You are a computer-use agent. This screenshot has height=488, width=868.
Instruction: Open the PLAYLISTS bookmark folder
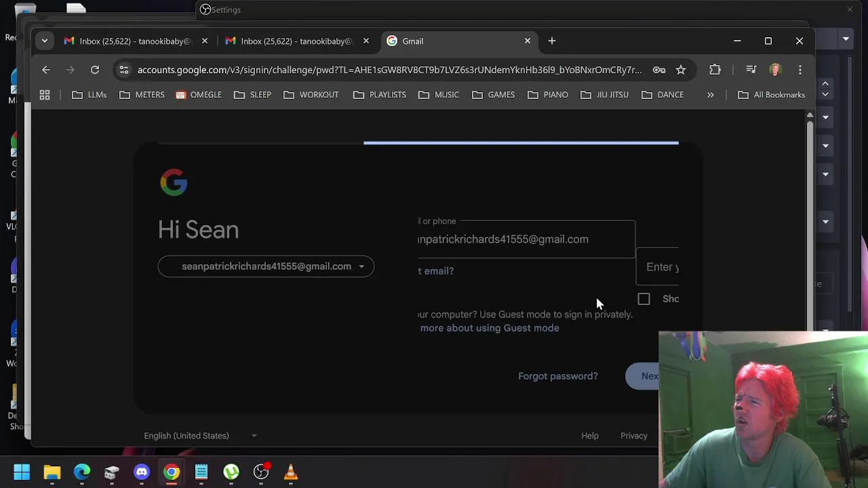[x=380, y=95]
